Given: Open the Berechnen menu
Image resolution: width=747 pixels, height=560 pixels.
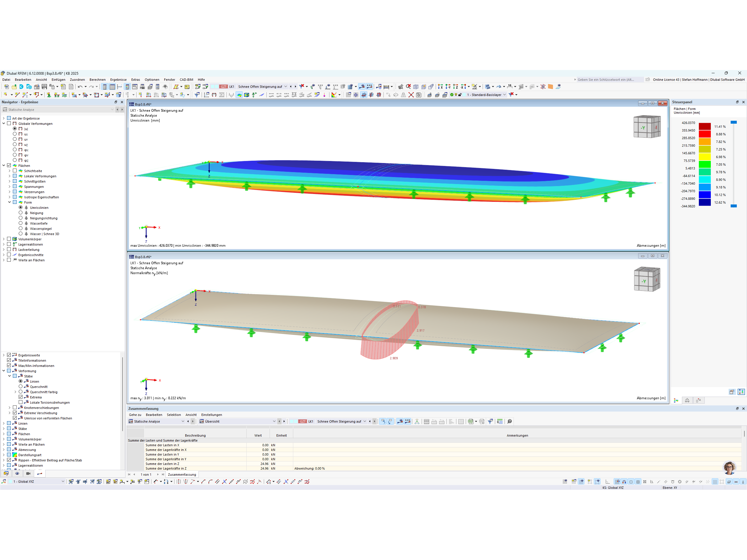Looking at the screenshot, I should pyautogui.click(x=97, y=80).
